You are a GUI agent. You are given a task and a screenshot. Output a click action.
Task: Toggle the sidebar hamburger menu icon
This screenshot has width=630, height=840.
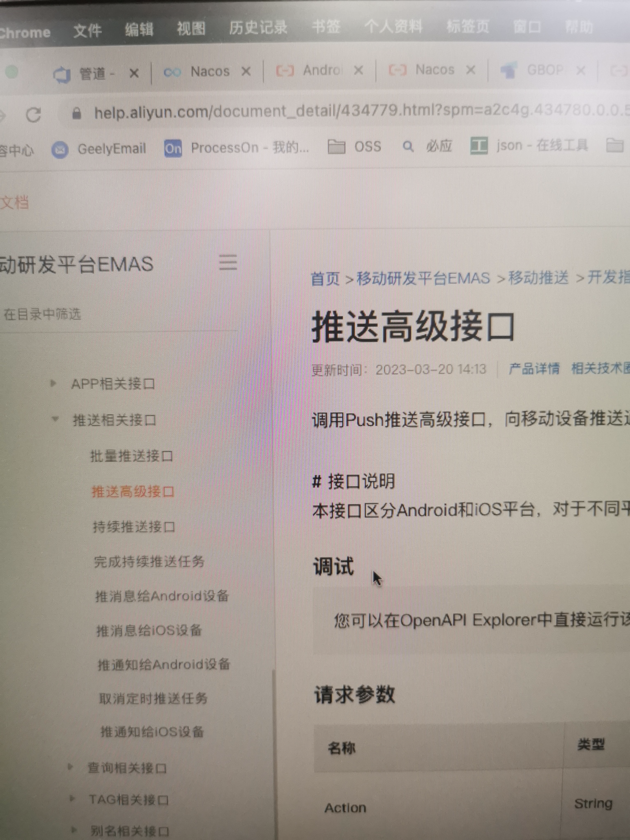tap(228, 262)
